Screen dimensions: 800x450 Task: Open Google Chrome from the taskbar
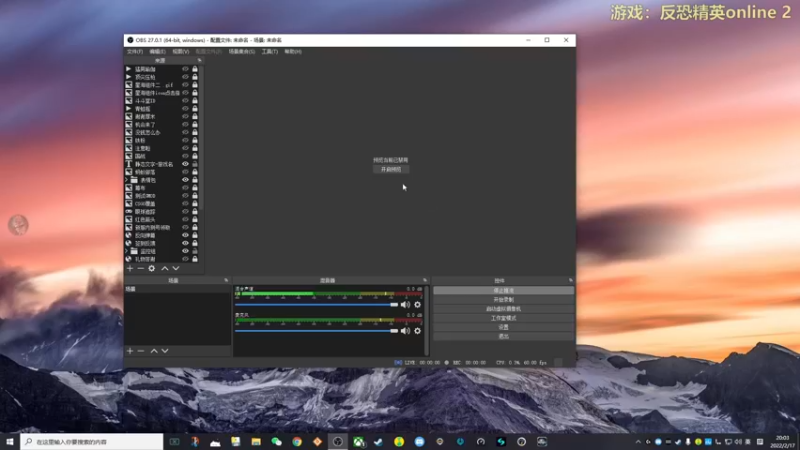pos(297,442)
